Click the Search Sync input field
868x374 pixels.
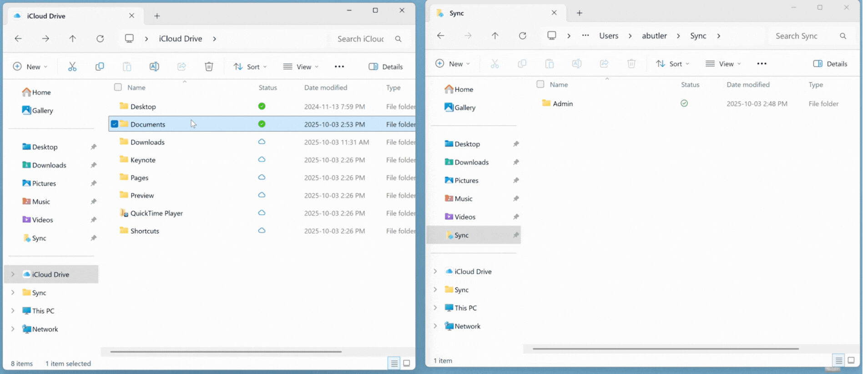tap(803, 36)
